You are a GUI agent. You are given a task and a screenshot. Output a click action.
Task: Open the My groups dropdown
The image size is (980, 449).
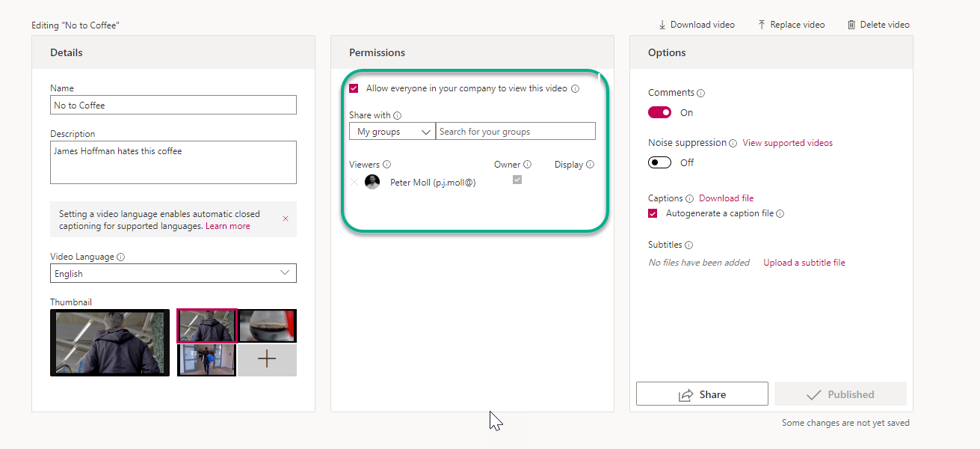click(392, 132)
